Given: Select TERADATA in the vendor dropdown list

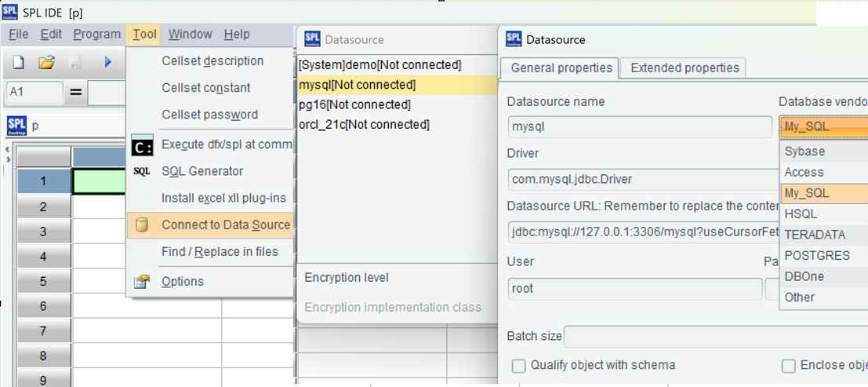Looking at the screenshot, I should tap(815, 235).
